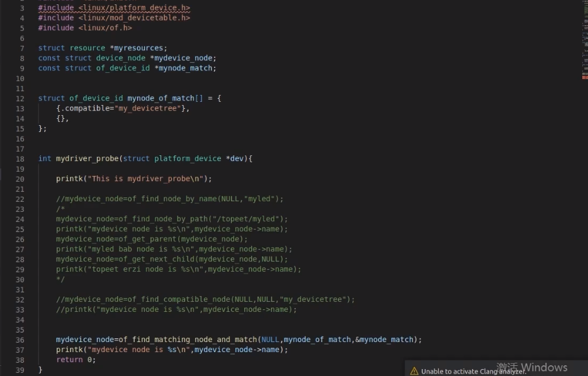Click the of_get_next_child(mydevice_node,NULL) line
This screenshot has height=376, width=588.
(172, 259)
